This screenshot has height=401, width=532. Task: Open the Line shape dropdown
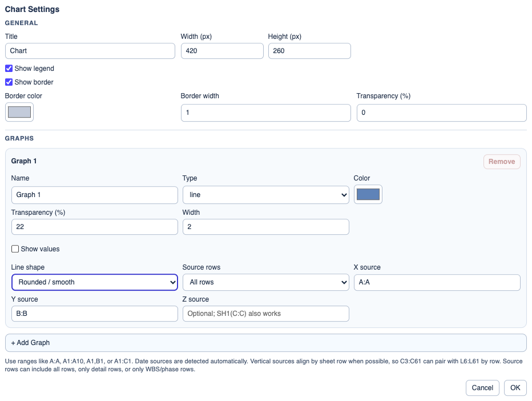(95, 282)
